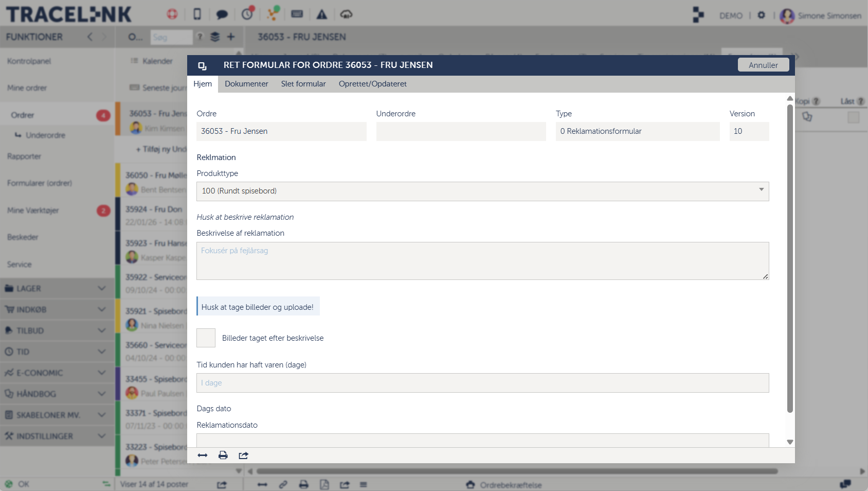
Task: Click the print icon at dialog bottom
Action: point(223,455)
